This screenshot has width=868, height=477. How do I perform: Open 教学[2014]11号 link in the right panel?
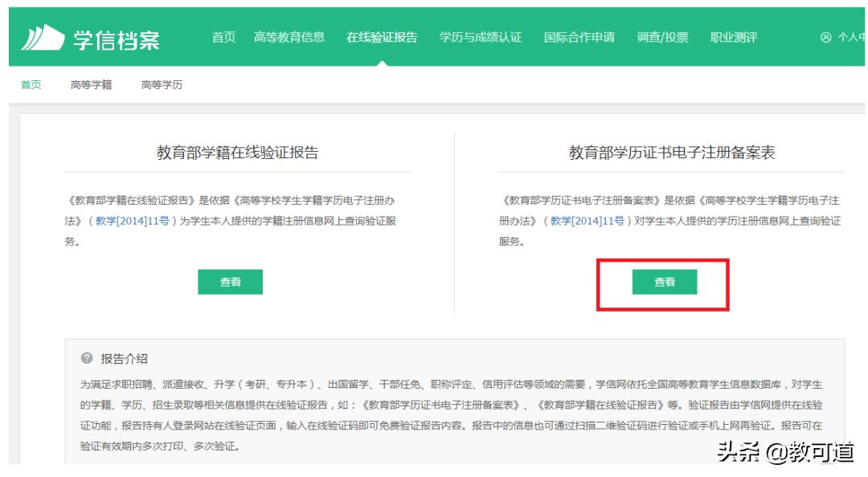point(587,221)
